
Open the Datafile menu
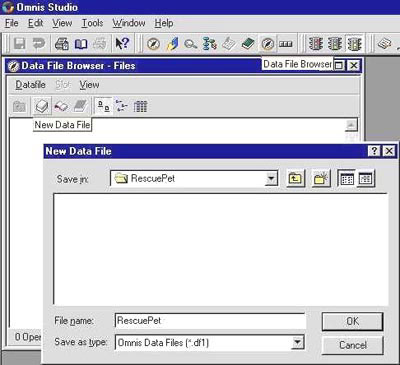coord(30,85)
